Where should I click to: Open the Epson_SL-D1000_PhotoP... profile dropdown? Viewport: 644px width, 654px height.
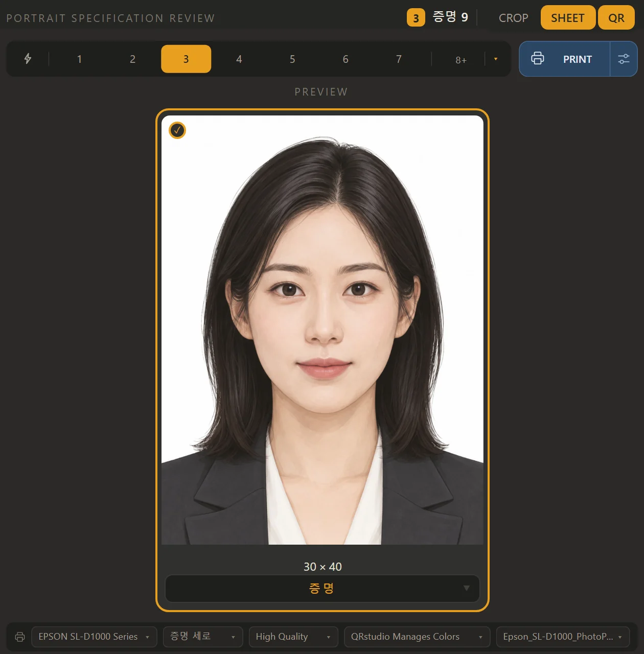click(563, 637)
